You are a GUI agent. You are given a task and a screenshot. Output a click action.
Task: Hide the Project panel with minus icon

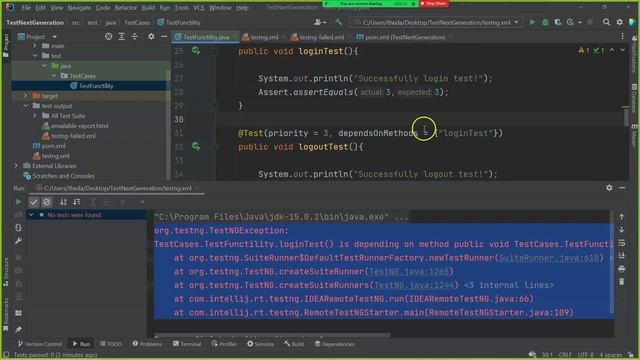click(x=164, y=37)
